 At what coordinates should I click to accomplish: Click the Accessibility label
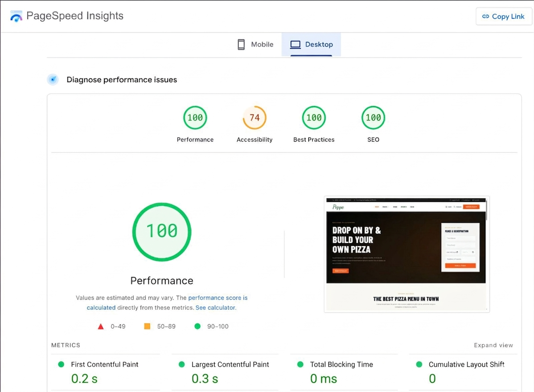(x=255, y=139)
